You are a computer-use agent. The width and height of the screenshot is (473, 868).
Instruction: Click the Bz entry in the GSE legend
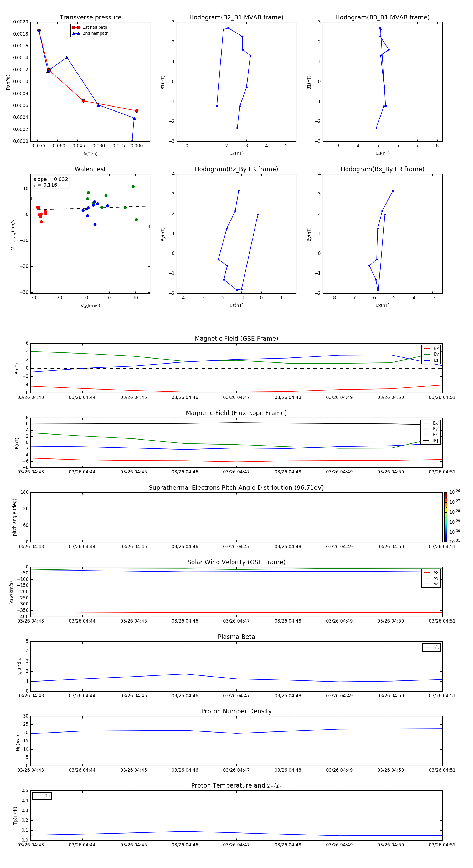pyautogui.click(x=431, y=360)
